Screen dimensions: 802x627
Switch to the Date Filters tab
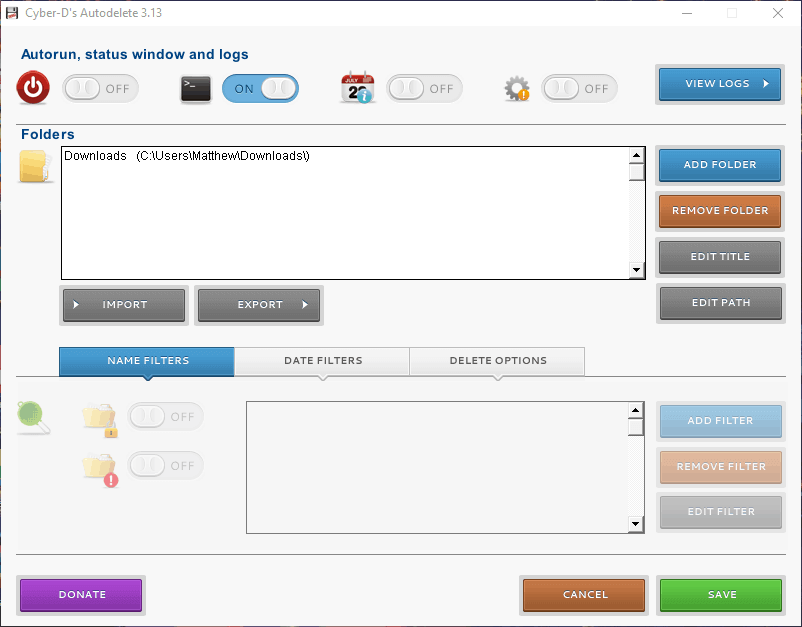point(322,361)
